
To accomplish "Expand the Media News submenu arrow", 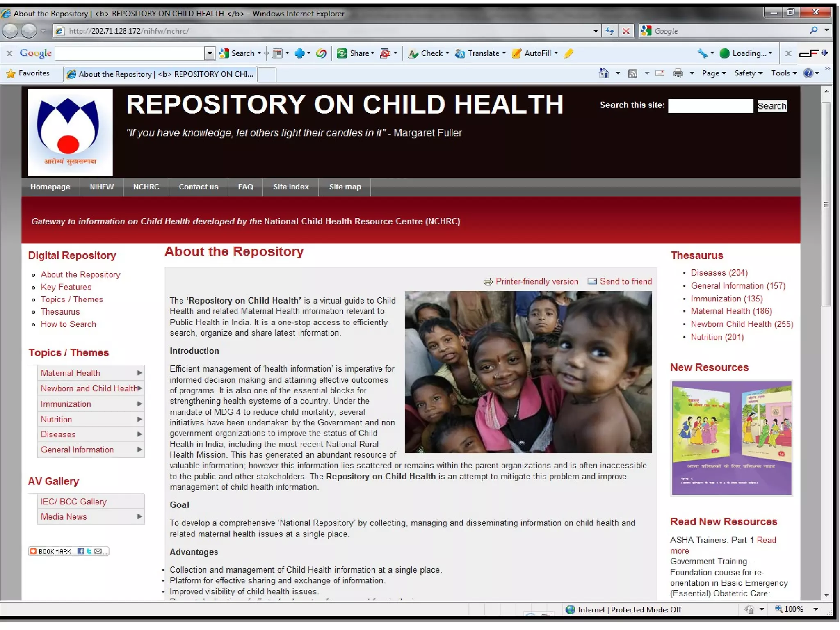I will click(x=139, y=516).
